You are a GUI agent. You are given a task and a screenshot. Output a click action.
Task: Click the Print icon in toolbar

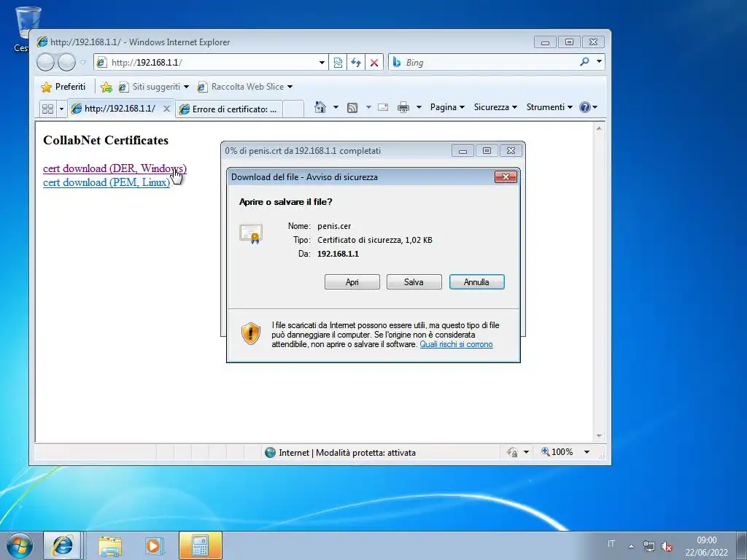[403, 107]
